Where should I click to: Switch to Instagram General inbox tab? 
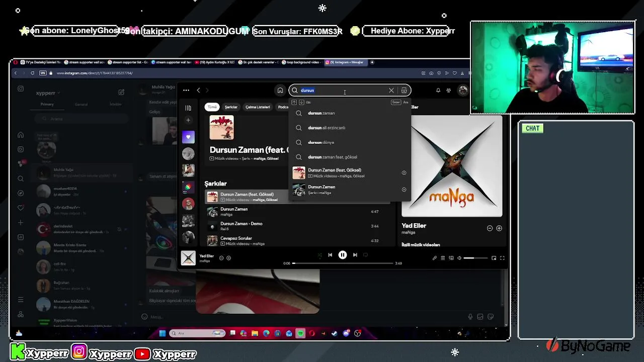81,105
